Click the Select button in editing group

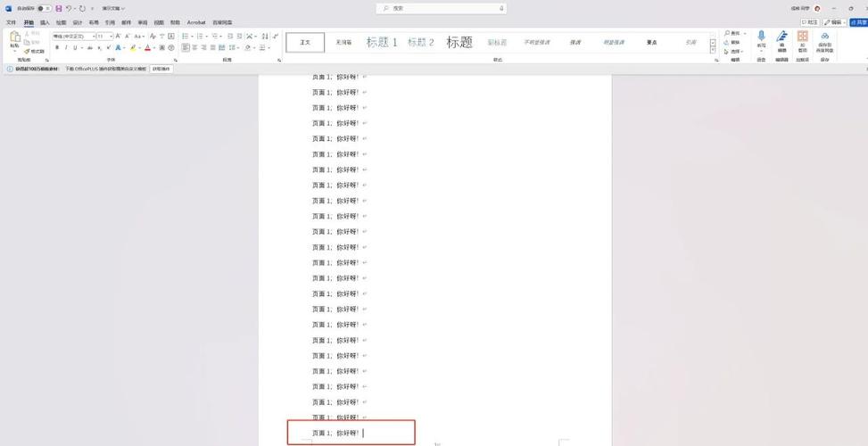click(734, 52)
